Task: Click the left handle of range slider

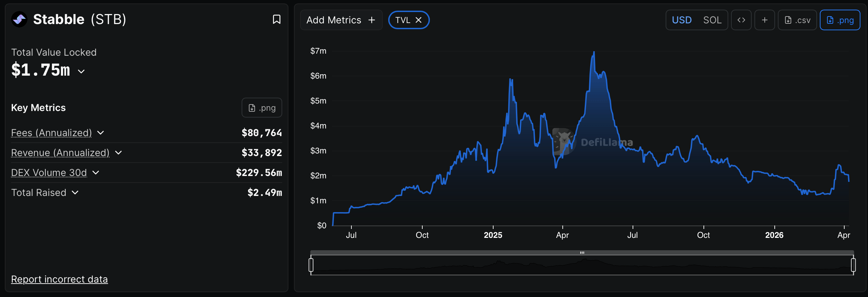Action: click(x=311, y=265)
